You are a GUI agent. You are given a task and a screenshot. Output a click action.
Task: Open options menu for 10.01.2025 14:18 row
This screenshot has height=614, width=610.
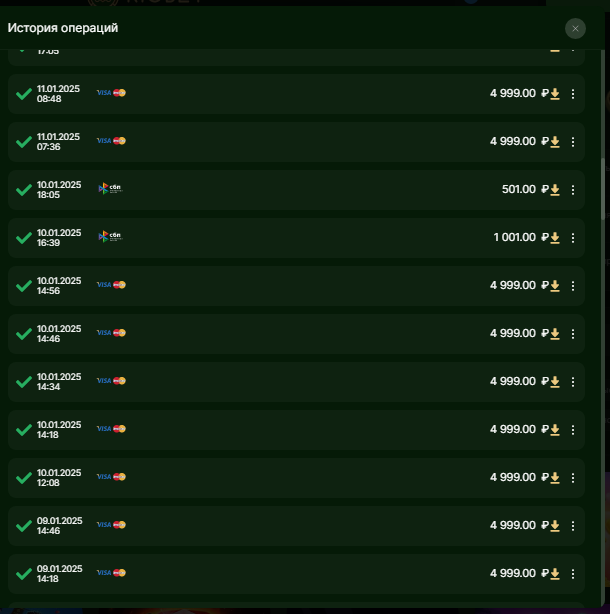[573, 430]
